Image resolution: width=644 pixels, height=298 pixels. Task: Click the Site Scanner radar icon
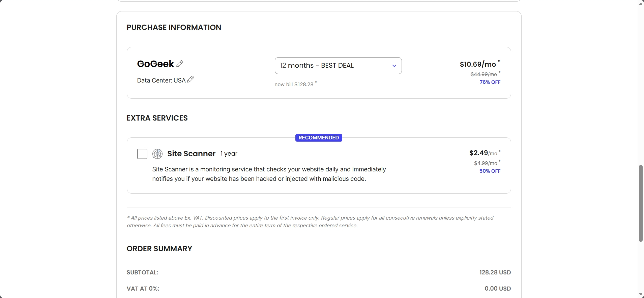157,154
